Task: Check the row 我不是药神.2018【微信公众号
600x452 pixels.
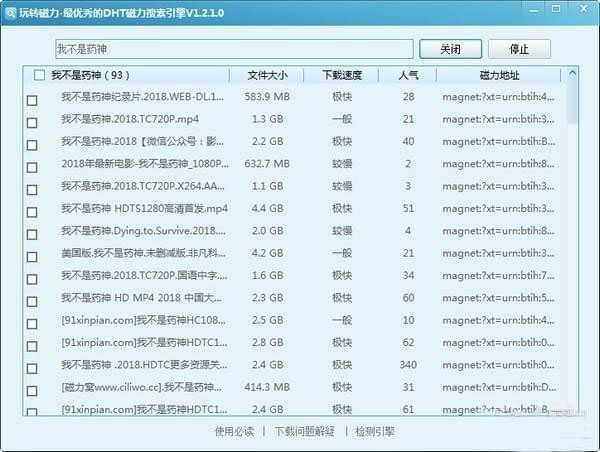Action: click(32, 145)
